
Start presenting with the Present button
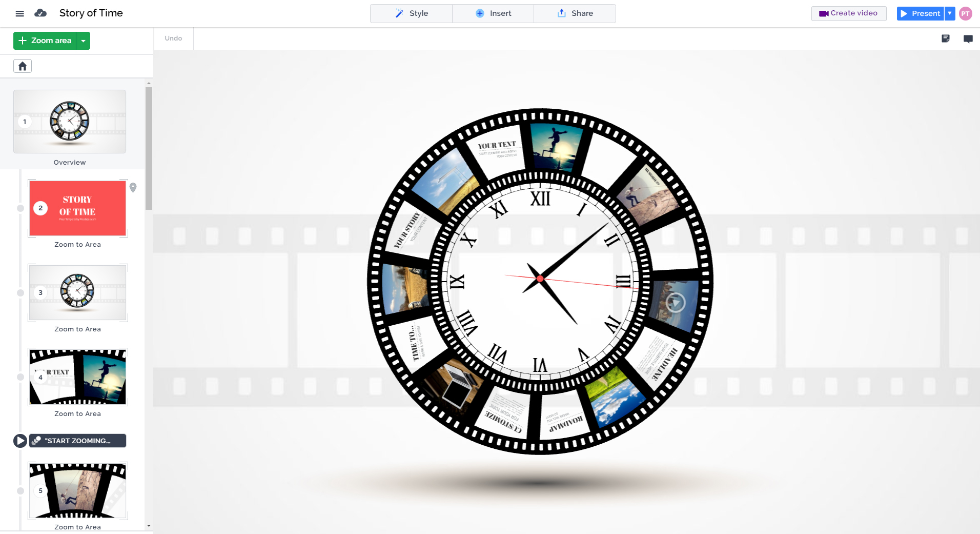(921, 13)
